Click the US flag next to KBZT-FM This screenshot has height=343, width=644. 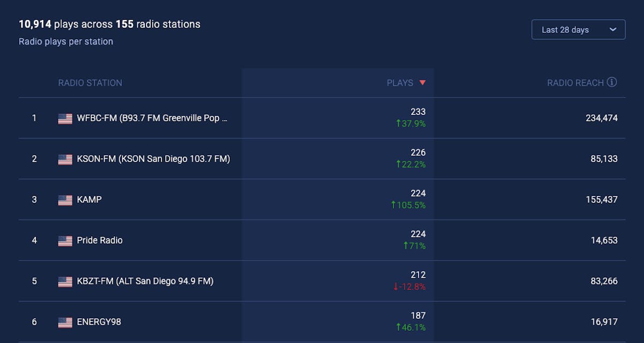click(x=65, y=282)
